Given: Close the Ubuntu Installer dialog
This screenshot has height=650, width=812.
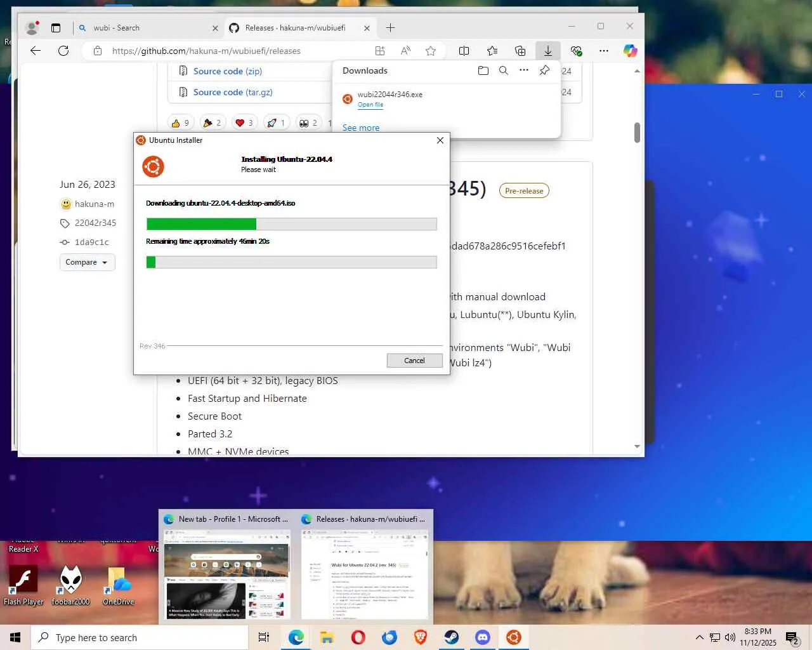Looking at the screenshot, I should pyautogui.click(x=440, y=140).
